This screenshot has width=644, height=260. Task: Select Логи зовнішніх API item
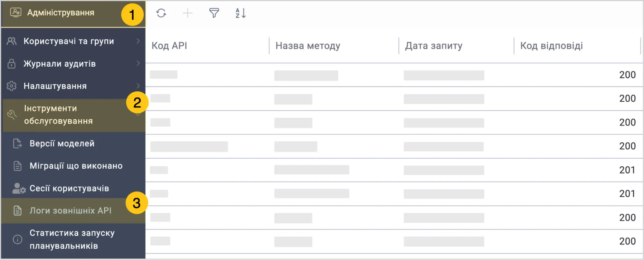[71, 211]
